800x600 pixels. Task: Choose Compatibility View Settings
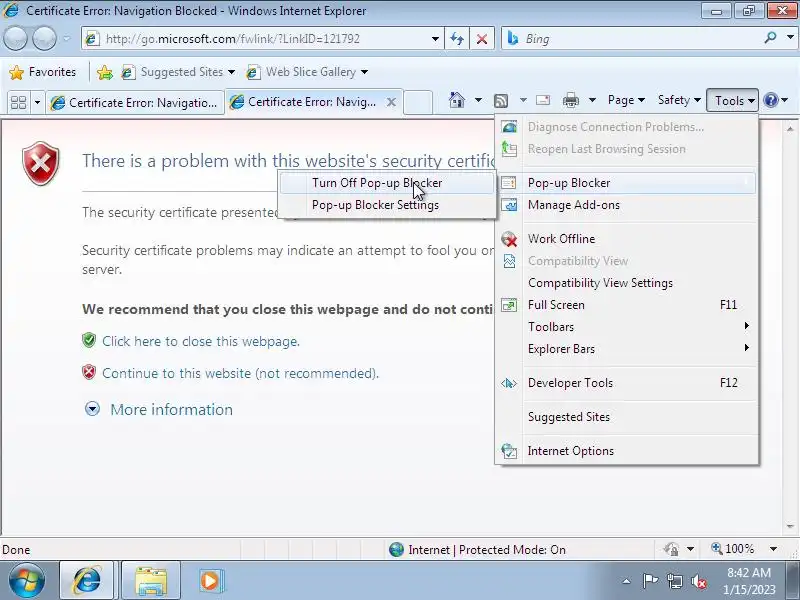point(626,283)
